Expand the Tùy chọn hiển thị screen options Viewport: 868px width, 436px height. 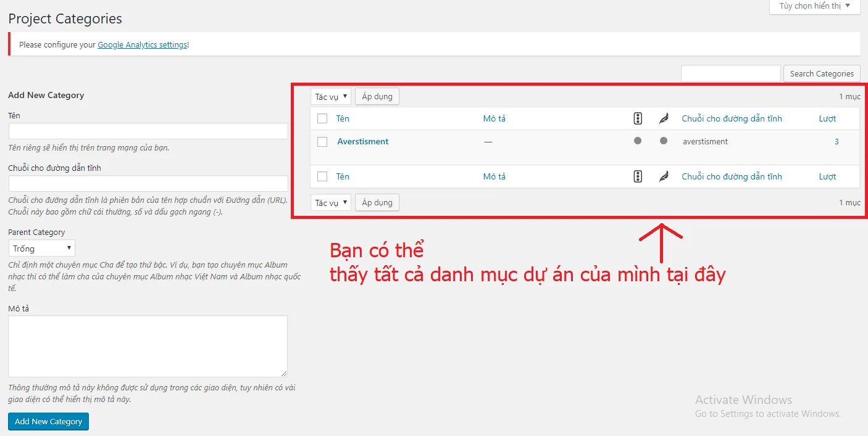point(815,6)
